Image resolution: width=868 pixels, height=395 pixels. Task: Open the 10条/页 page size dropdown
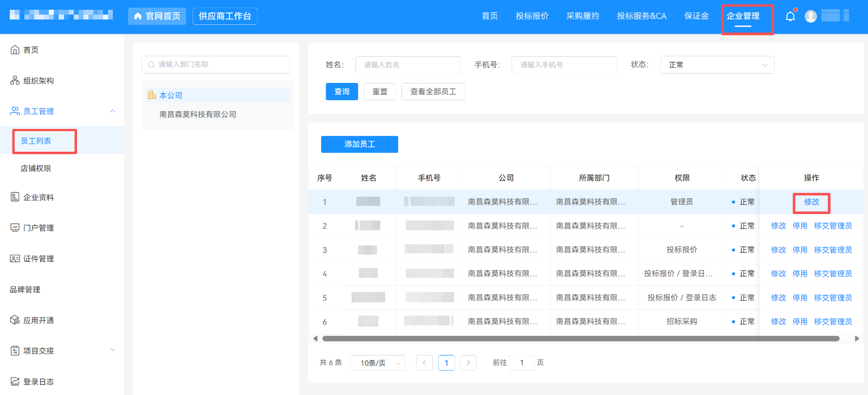tap(378, 363)
